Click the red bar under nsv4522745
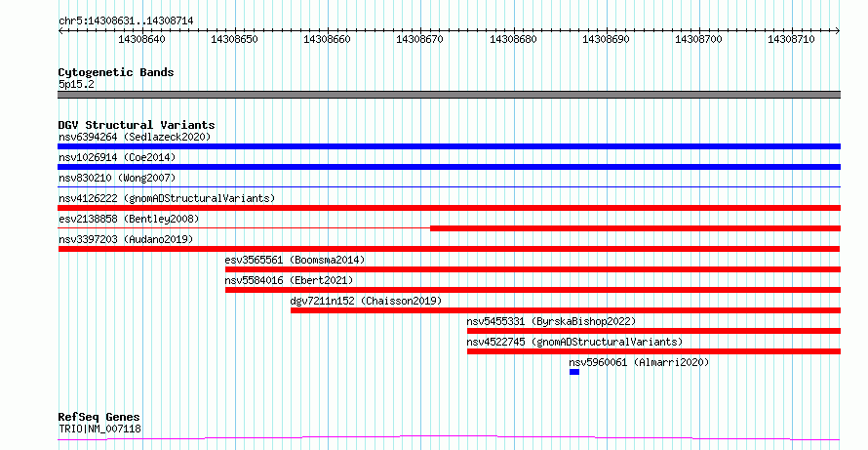The image size is (868, 450). pyautogui.click(x=653, y=351)
